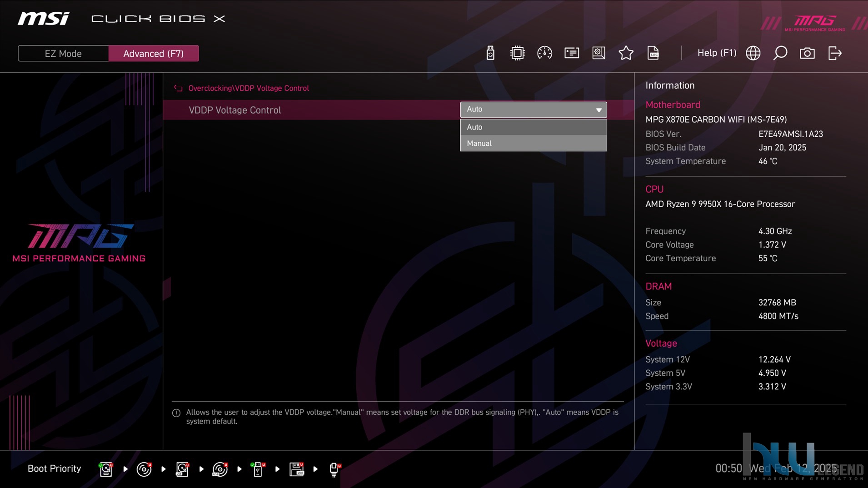Select the USB optical disc boot icon
This screenshot has height=488, width=868.
(x=220, y=469)
